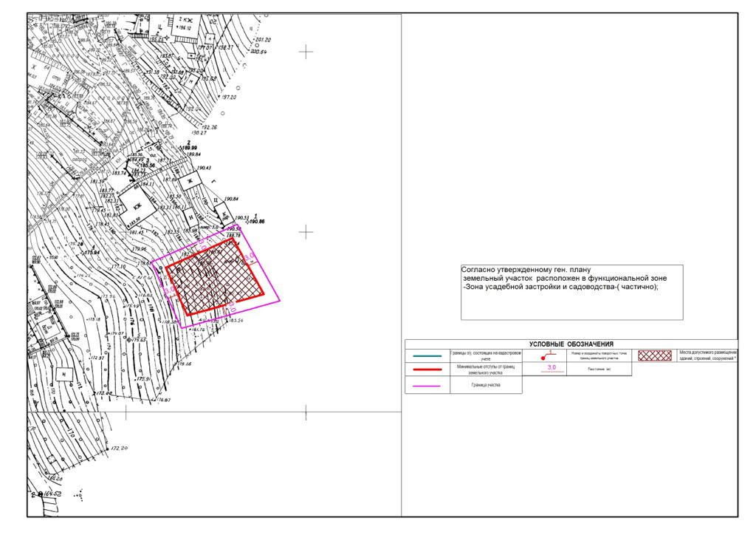Click the teal cadastral boundary line sample
This screenshot has height=535, width=756.
point(427,356)
